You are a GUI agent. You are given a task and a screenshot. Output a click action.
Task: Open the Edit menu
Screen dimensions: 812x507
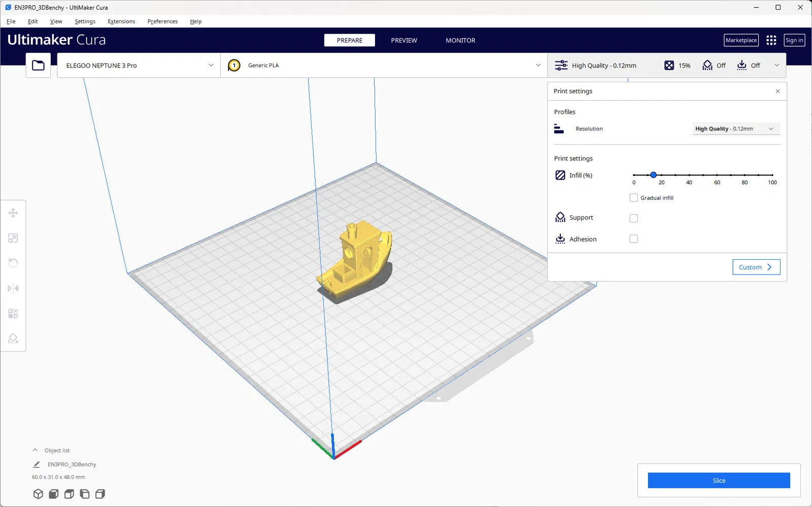coord(33,21)
